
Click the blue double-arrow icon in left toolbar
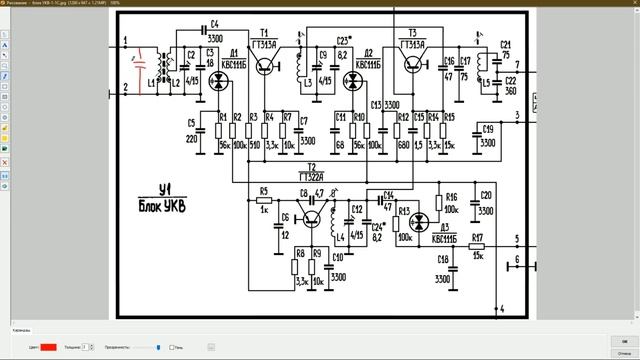[x=4, y=176]
